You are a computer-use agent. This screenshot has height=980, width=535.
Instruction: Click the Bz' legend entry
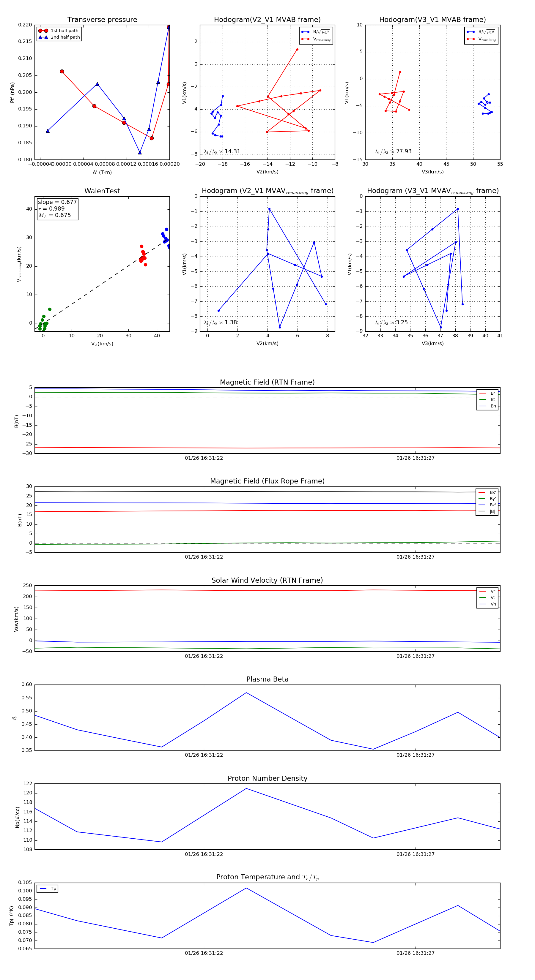[487, 505]
